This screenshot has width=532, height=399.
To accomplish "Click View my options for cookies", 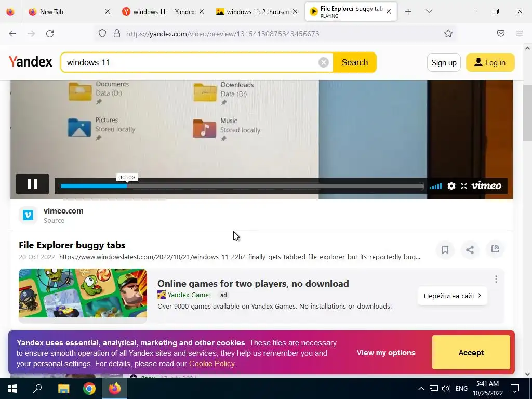I will [x=386, y=353].
